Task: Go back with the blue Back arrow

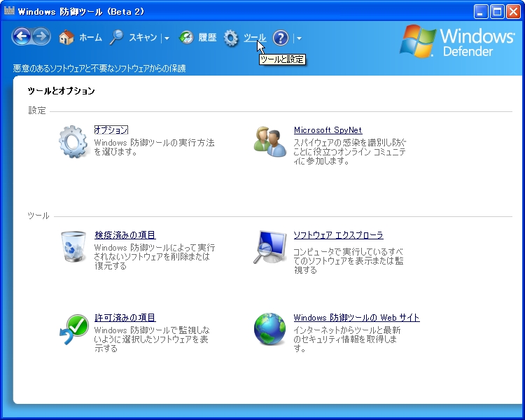Action: [x=22, y=36]
